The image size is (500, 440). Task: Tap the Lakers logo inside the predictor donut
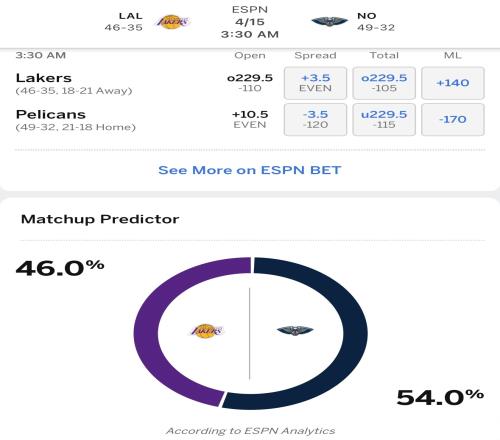click(x=206, y=331)
